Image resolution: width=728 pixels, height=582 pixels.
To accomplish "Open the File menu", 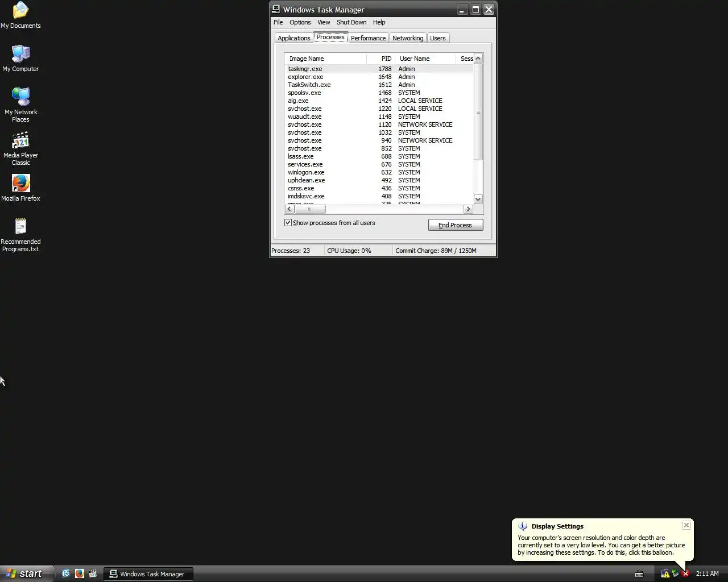I will pyautogui.click(x=278, y=22).
